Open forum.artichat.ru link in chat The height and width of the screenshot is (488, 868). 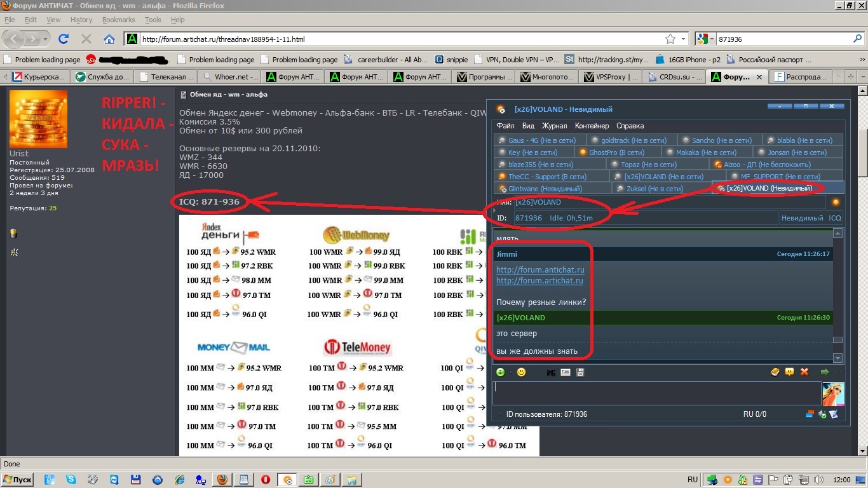tap(539, 281)
